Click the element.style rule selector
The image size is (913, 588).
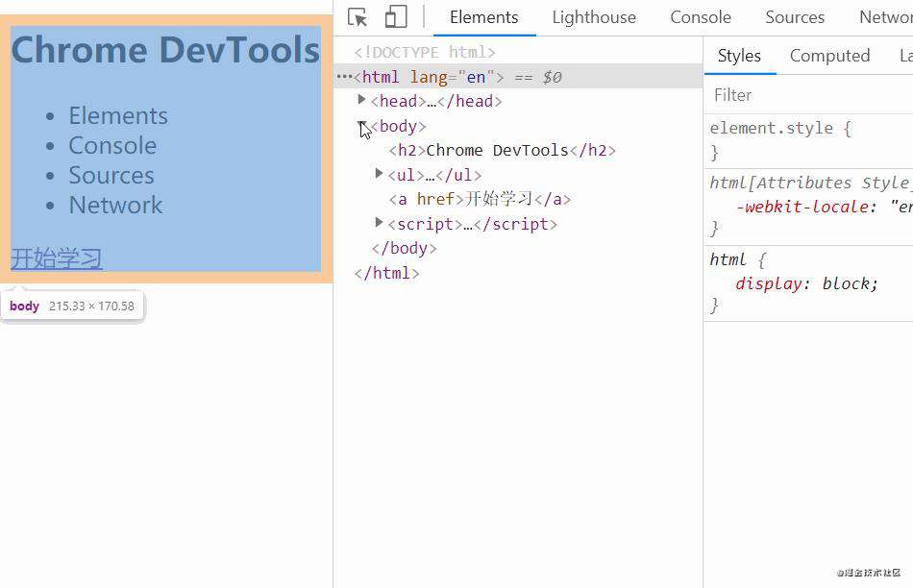[x=771, y=128]
